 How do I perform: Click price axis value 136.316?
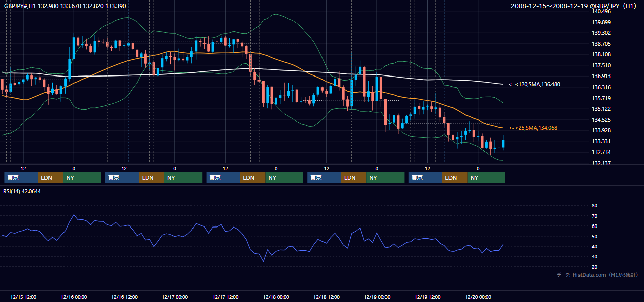(x=602, y=87)
